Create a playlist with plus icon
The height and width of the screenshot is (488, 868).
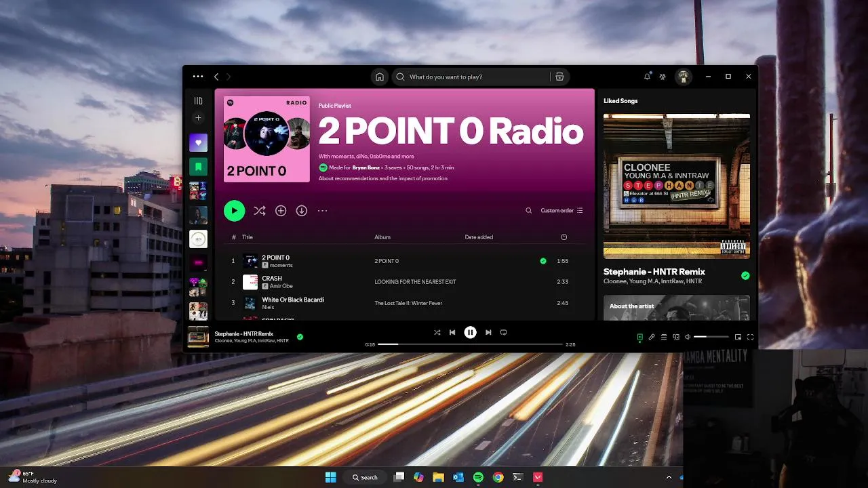[198, 118]
